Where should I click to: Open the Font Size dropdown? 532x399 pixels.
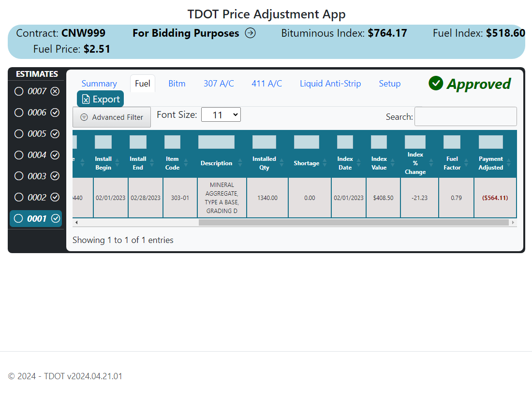coord(221,114)
